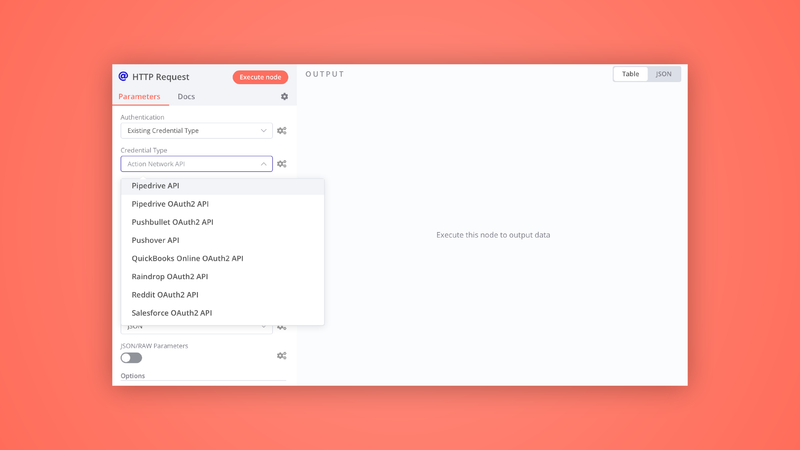This screenshot has width=800, height=450.
Task: Click the OUTPUT panel heading
Action: click(324, 74)
